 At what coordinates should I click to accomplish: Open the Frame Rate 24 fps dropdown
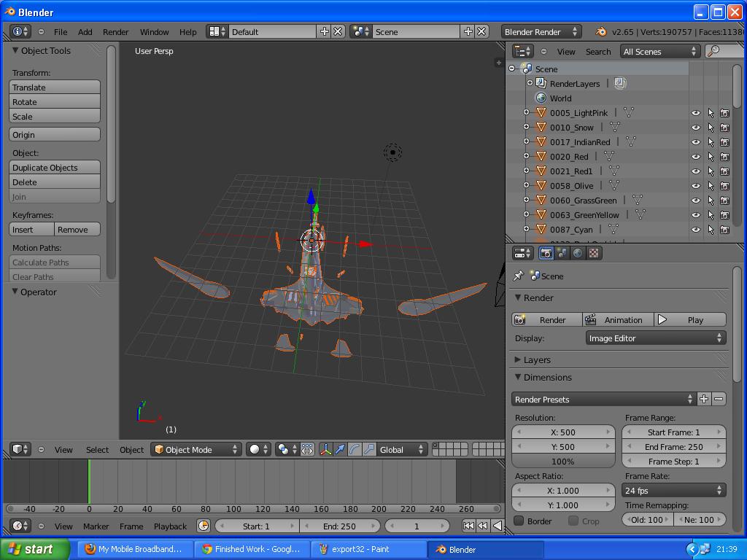(x=673, y=491)
